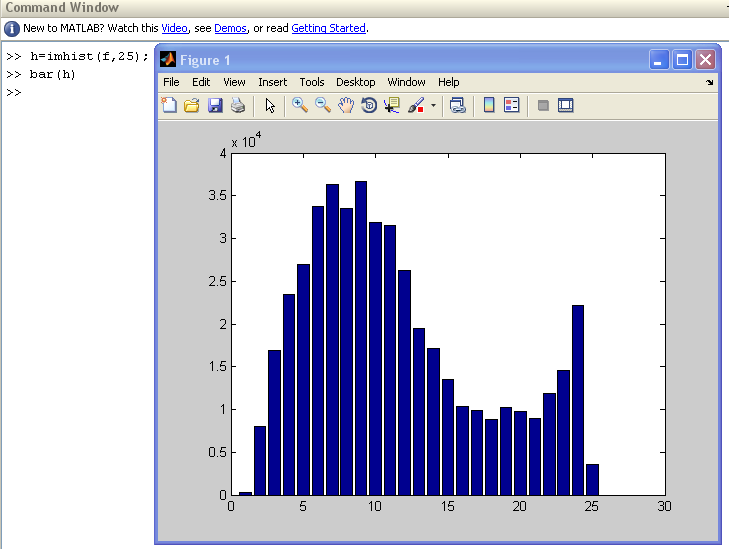This screenshot has width=729, height=549.
Task: Select the Data Cursor tool
Action: 392,105
